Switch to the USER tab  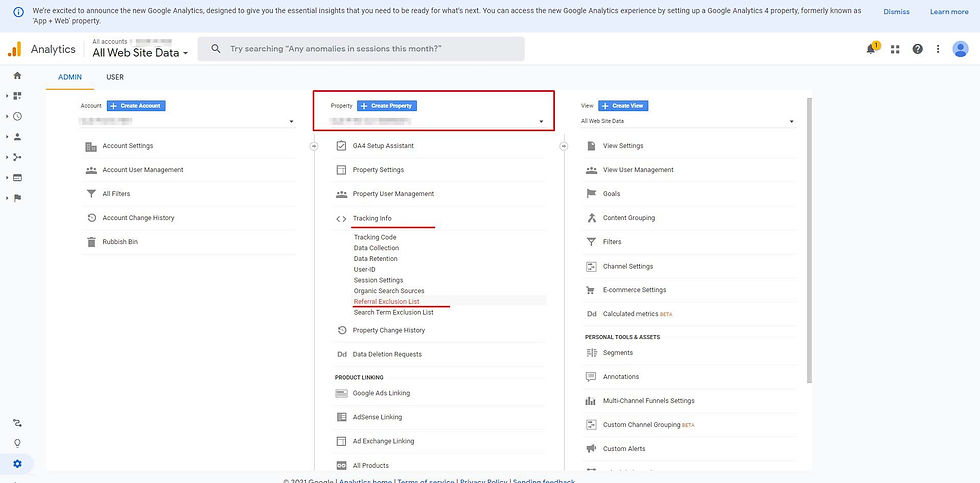tap(115, 77)
